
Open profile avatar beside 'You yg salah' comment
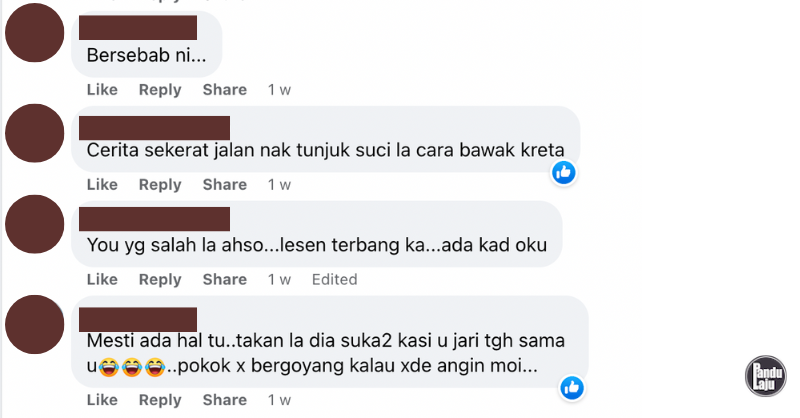pos(35,224)
